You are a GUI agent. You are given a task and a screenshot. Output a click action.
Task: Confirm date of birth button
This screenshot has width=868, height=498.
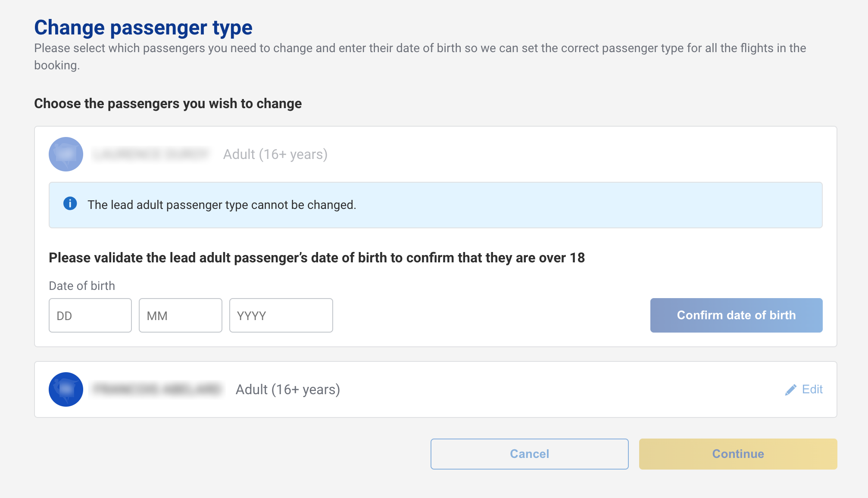pos(736,315)
